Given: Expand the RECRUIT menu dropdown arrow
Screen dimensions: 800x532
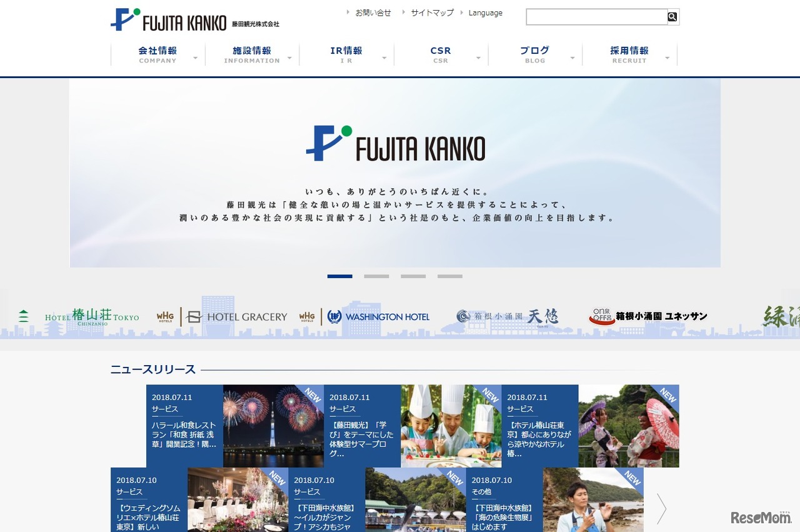Looking at the screenshot, I should 667,58.
